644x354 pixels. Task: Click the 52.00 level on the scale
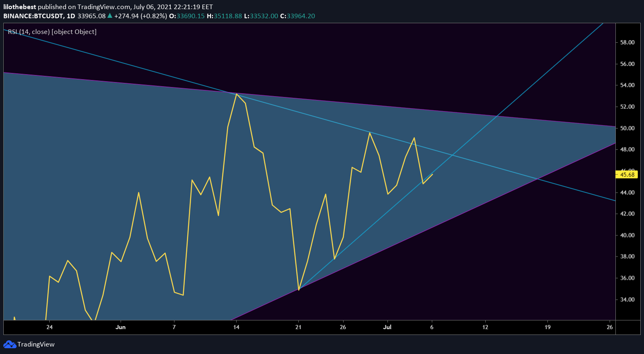[627, 107]
